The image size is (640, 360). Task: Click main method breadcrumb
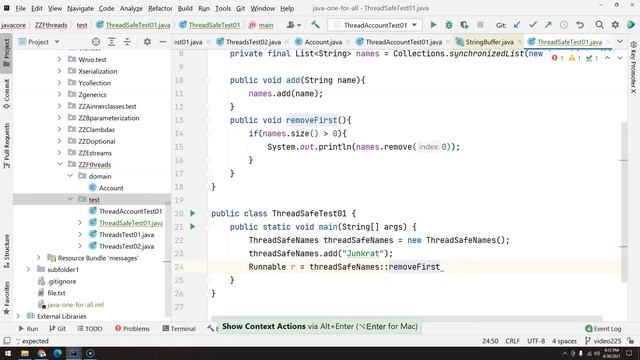click(x=262, y=25)
